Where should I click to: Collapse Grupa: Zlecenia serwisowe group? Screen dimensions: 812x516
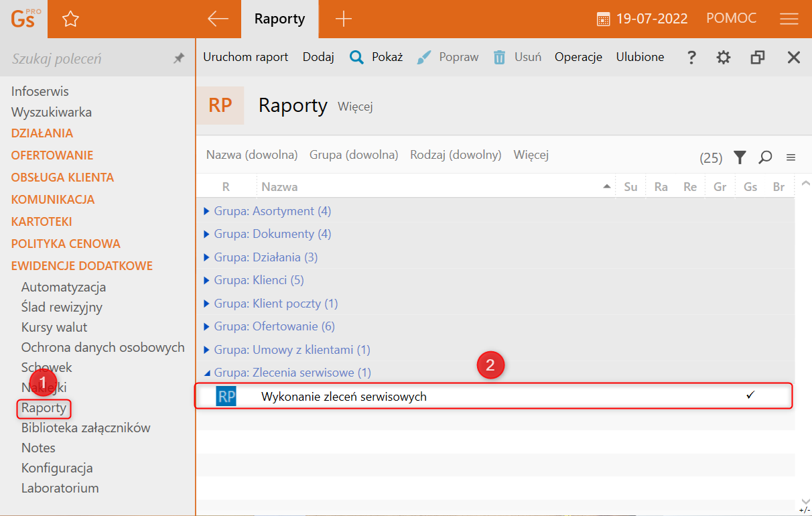207,373
